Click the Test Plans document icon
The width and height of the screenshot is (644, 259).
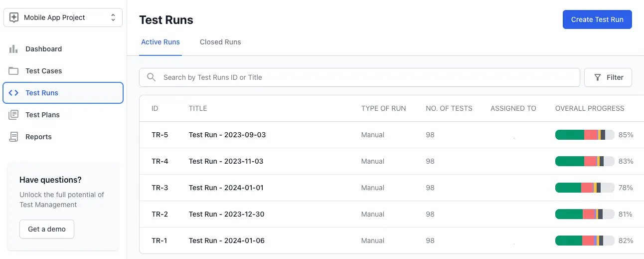tap(13, 115)
